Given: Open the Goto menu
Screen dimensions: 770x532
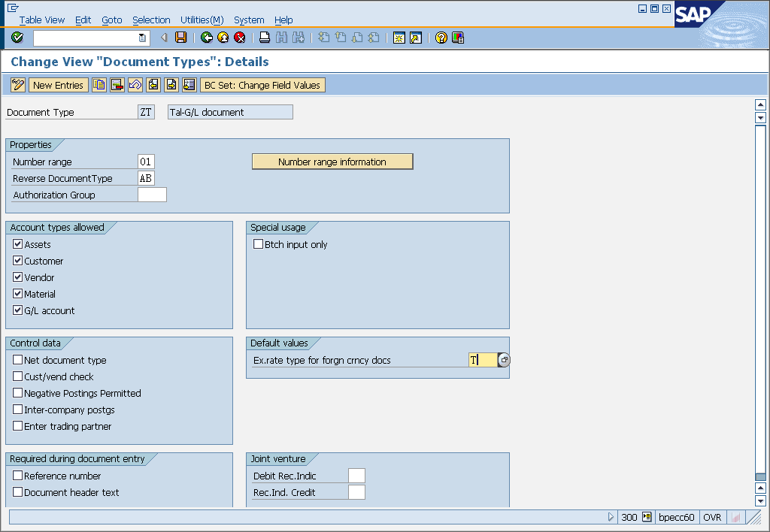Looking at the screenshot, I should coord(111,20).
